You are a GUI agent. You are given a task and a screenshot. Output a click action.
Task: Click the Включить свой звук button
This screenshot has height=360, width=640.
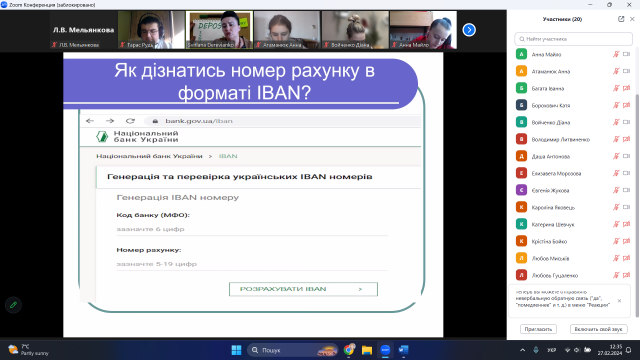(598, 329)
